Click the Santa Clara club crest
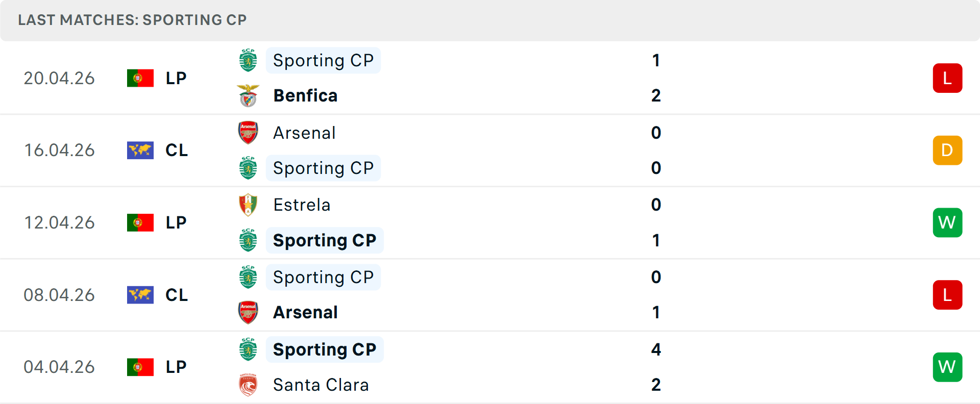The height and width of the screenshot is (404, 980). (x=248, y=385)
